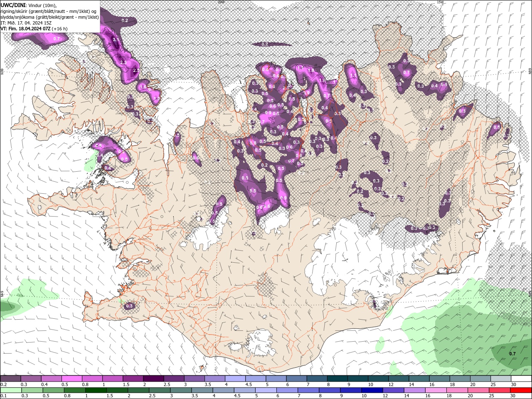Click the 0.7 value in southeast green rain area

[x=512, y=354]
